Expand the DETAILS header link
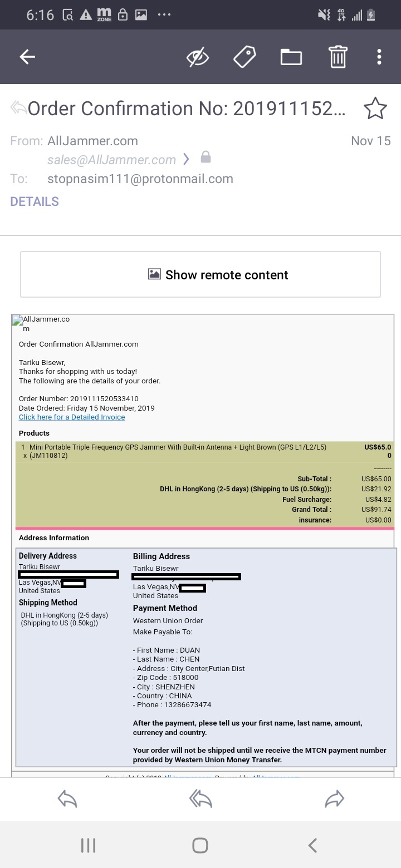Screen dimensions: 401x868 [x=35, y=201]
